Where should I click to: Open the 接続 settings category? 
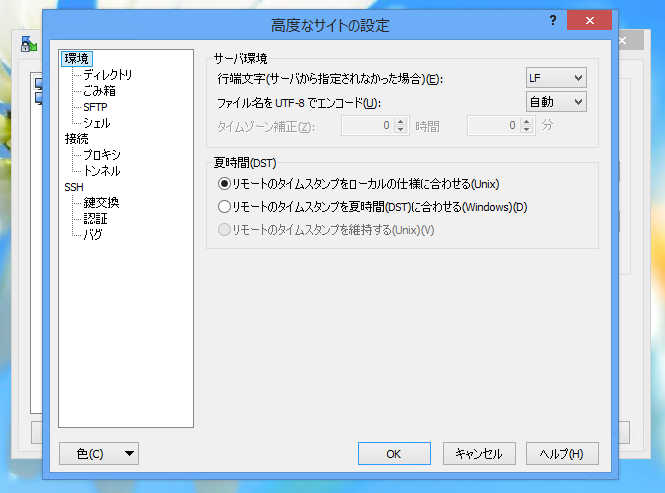click(76, 139)
